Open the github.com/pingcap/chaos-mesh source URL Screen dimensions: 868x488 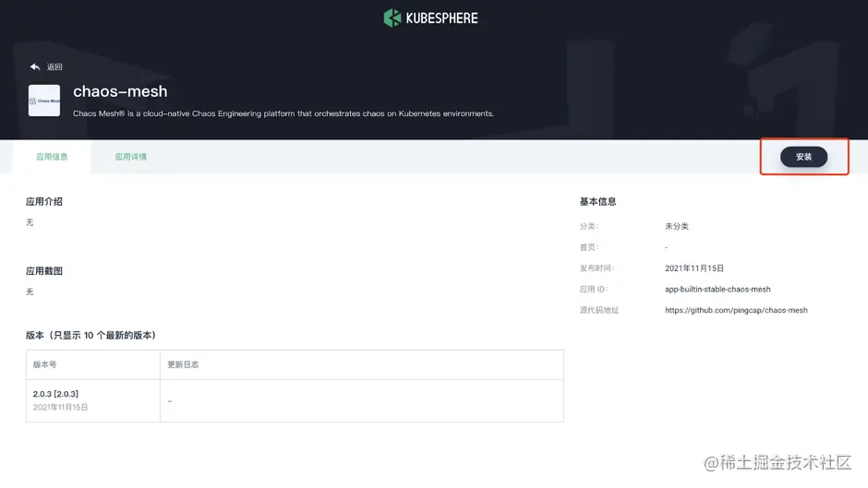(x=736, y=310)
